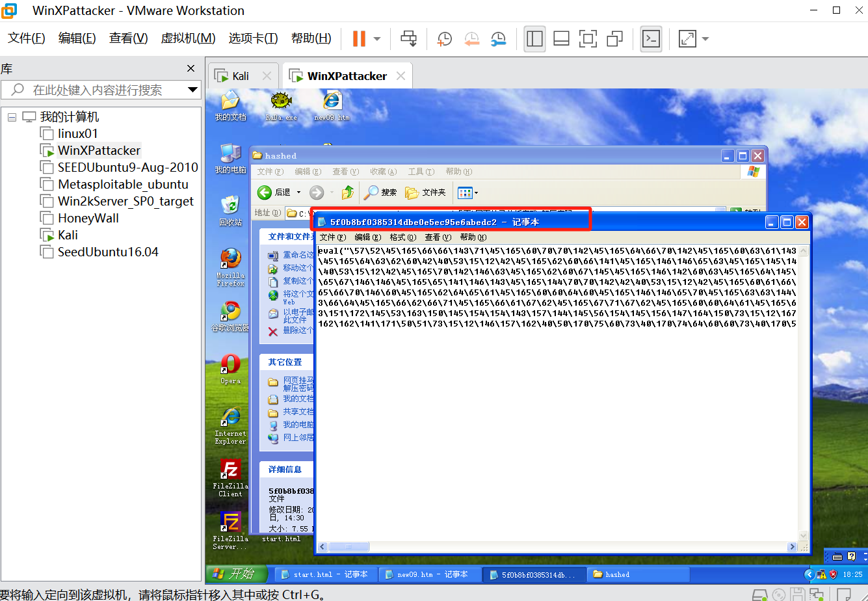Click the stretch guest display icon

pos(687,39)
